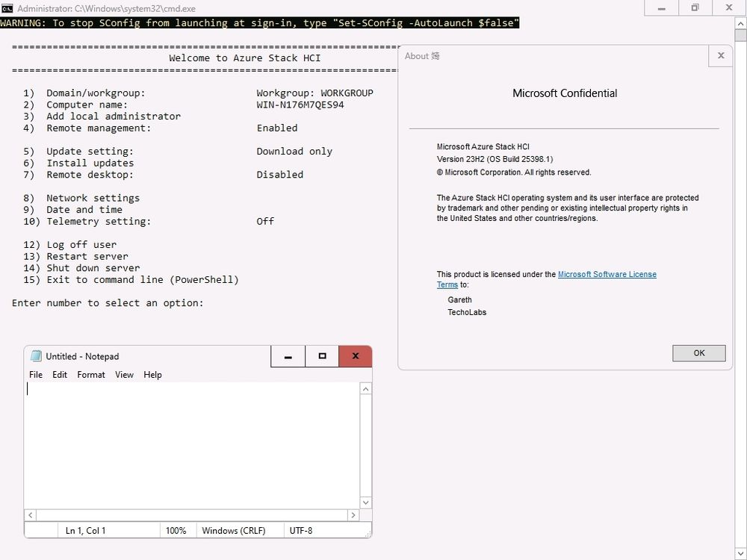Click the 'Workgroup: WORKGROUP' value
Screen dimensions: 747x560
pos(315,93)
